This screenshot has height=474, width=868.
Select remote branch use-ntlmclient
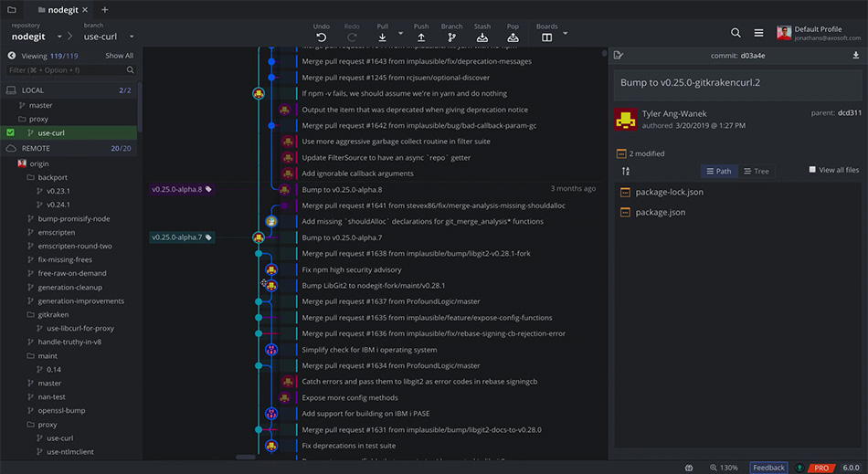tap(69, 452)
